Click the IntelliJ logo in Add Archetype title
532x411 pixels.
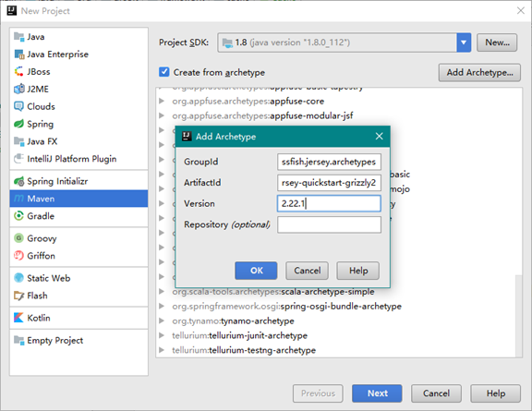click(187, 137)
